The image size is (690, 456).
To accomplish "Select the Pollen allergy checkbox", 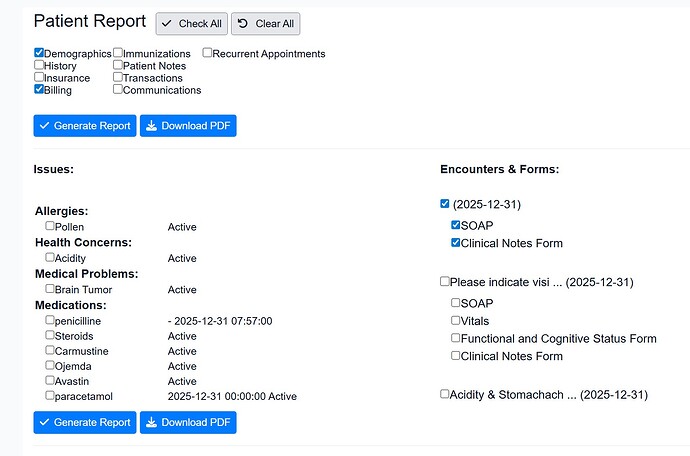I will (x=50, y=227).
